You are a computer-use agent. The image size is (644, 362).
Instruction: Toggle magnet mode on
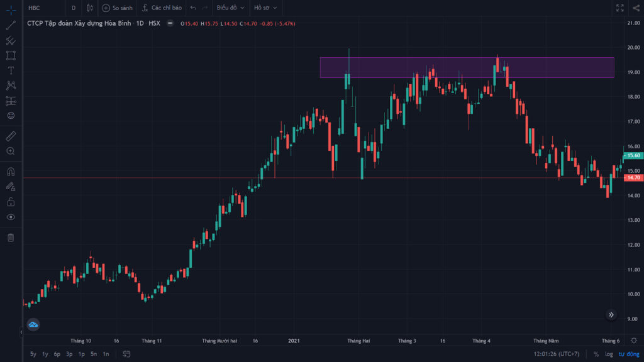(11, 172)
